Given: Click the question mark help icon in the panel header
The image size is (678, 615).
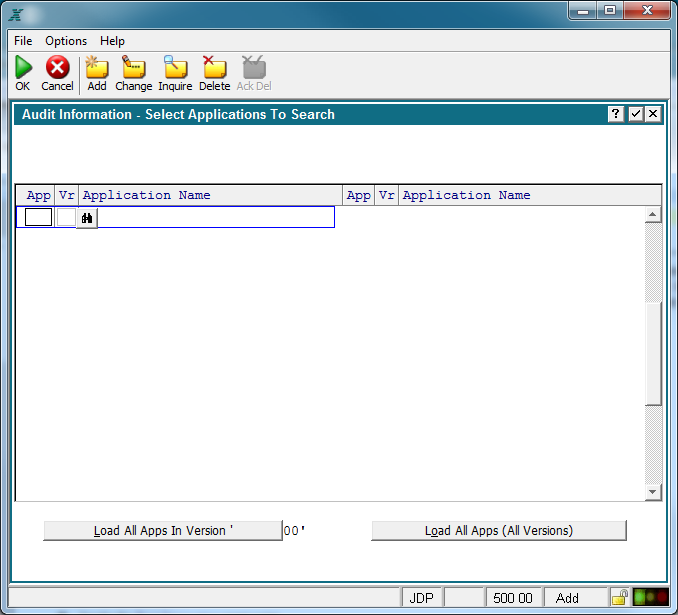Looking at the screenshot, I should point(615,114).
